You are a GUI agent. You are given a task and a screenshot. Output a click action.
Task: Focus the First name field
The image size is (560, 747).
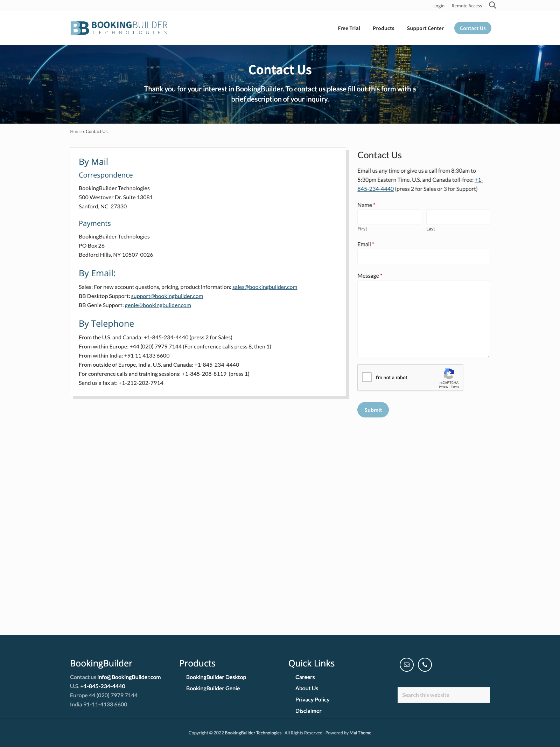(389, 217)
